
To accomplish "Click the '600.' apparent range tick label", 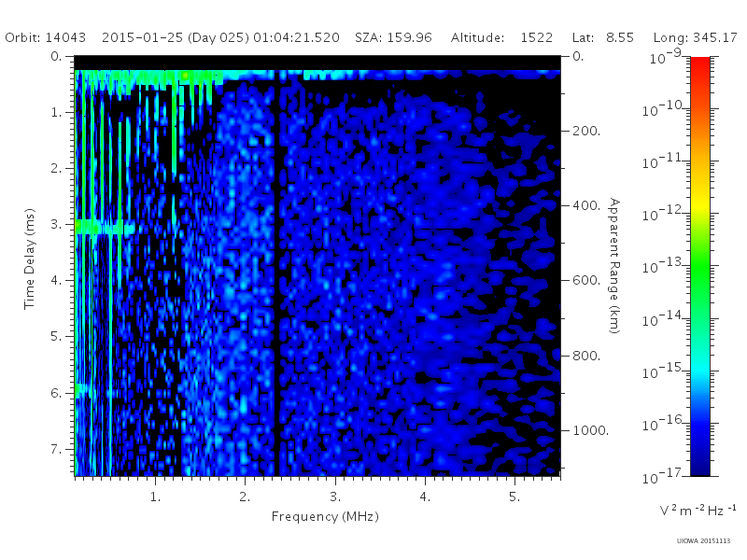I will pos(586,281).
